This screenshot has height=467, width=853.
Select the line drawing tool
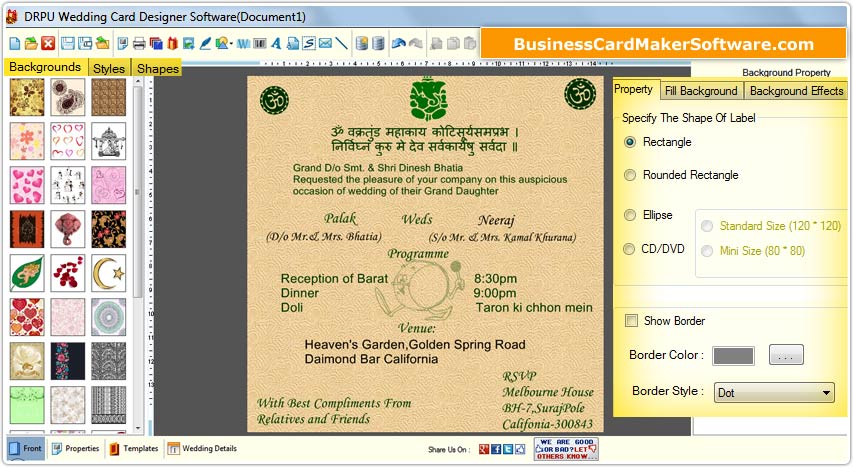click(341, 44)
